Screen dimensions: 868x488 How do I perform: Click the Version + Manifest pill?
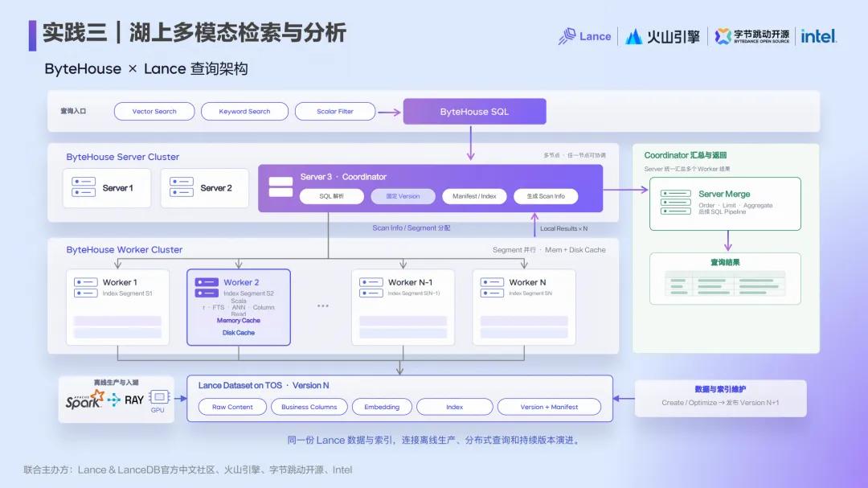549,407
